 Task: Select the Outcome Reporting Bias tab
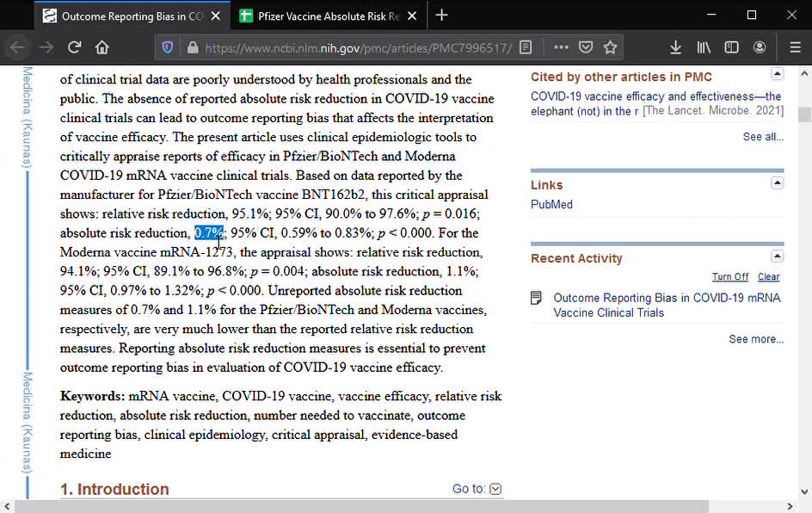tap(132, 16)
